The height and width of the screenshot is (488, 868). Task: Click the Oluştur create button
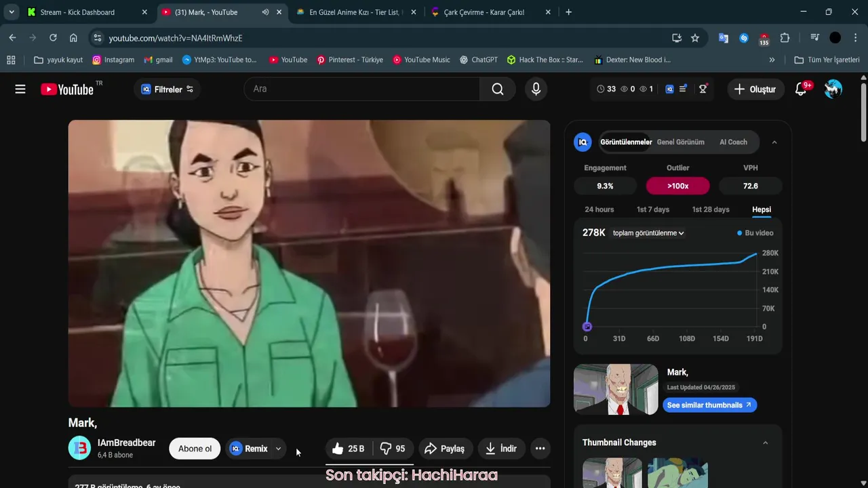(755, 89)
